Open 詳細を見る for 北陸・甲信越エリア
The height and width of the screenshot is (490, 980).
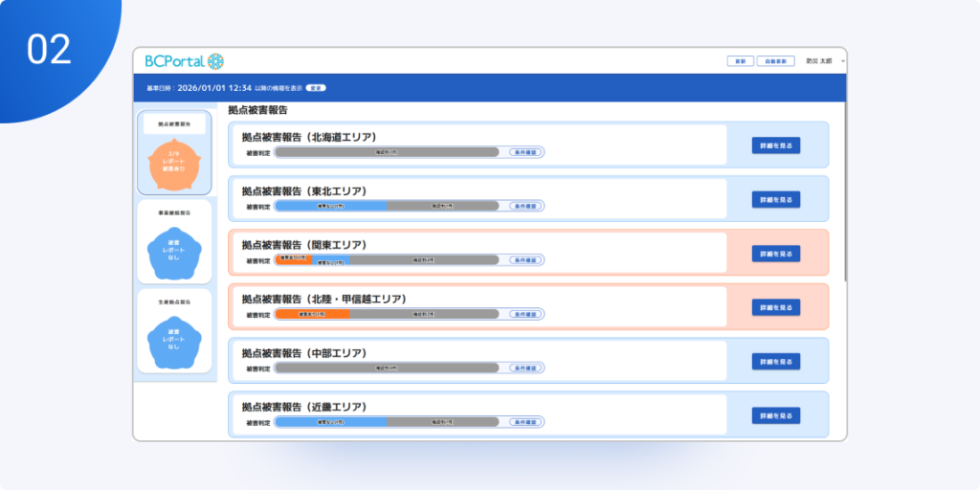click(775, 307)
